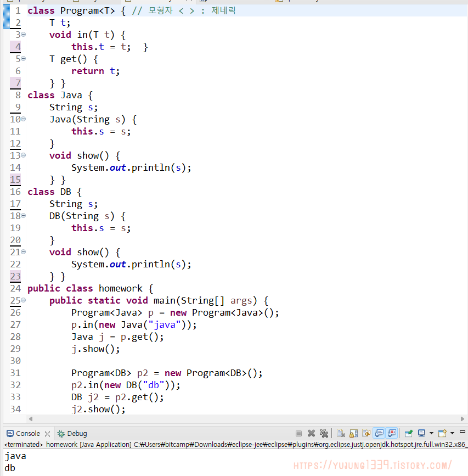Click the horizontal scrollbar right arrow
The image size is (468, 476).
point(462,419)
